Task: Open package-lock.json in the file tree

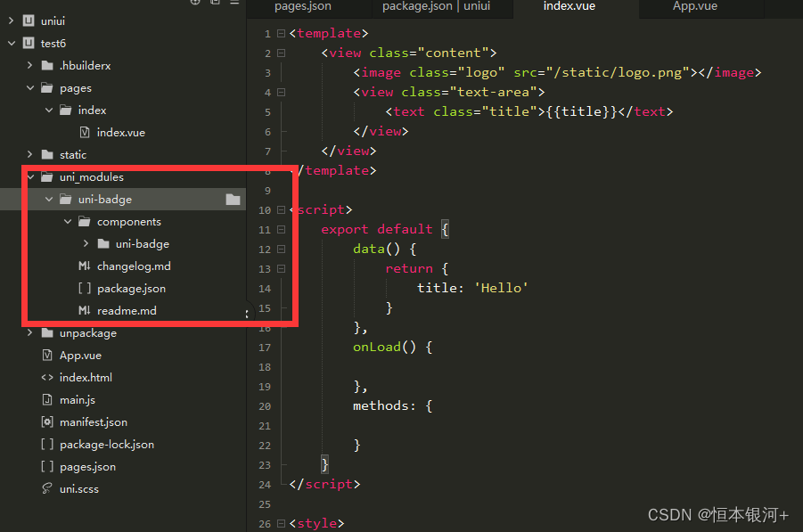Action: click(107, 445)
